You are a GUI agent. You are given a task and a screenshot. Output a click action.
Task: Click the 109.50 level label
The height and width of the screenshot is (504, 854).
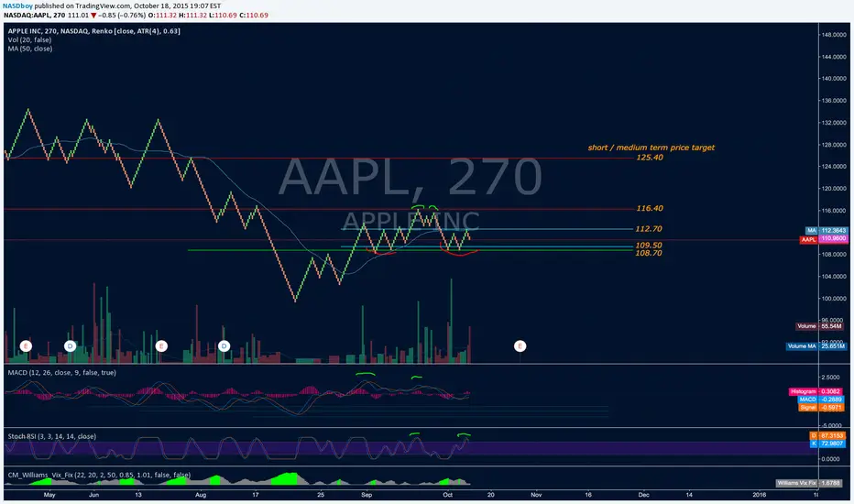[x=649, y=246]
